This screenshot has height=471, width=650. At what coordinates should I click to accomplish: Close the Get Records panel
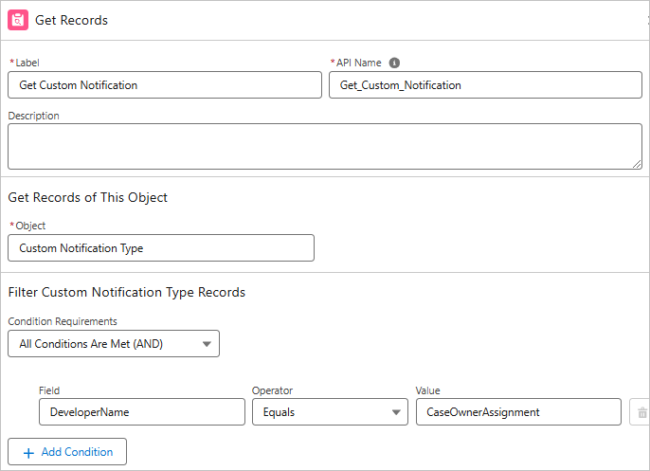646,20
